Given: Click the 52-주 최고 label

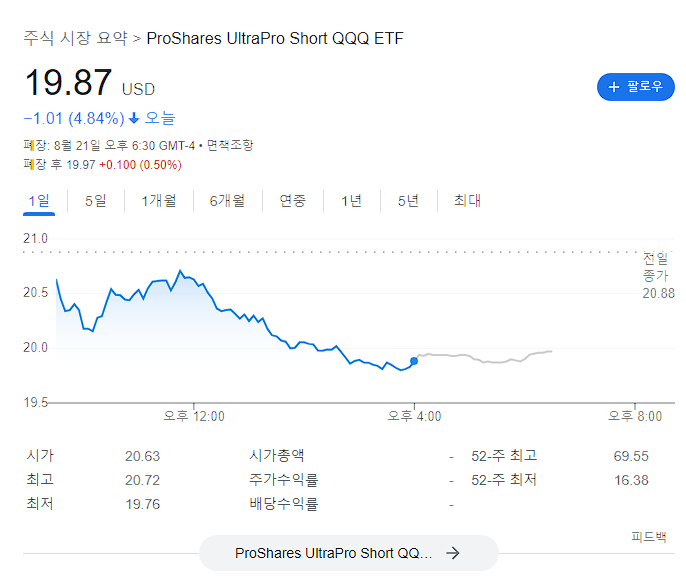Looking at the screenshot, I should (x=504, y=456).
